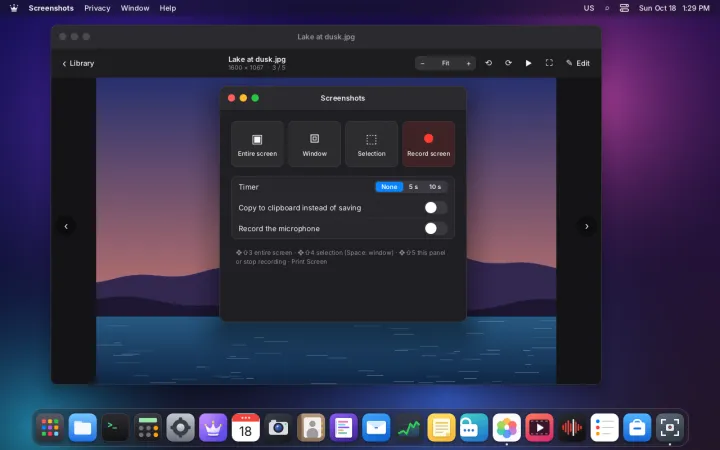The image size is (720, 450).
Task: Open the Camera app in dock
Action: click(x=278, y=428)
